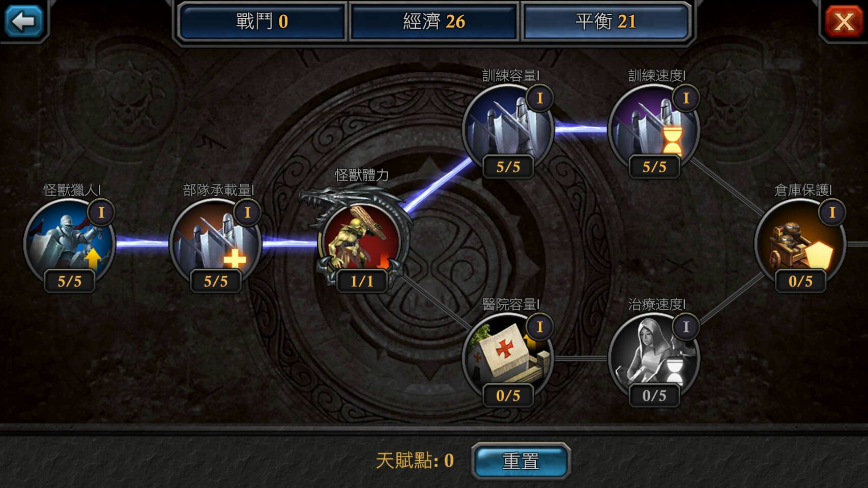Screen dimensions: 868x488
Task: Close the talent screen with X
Action: tap(845, 21)
